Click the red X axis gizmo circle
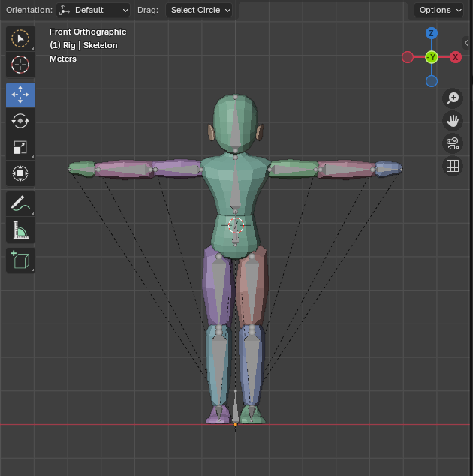Viewport: 473px width, 476px height. [x=456, y=57]
